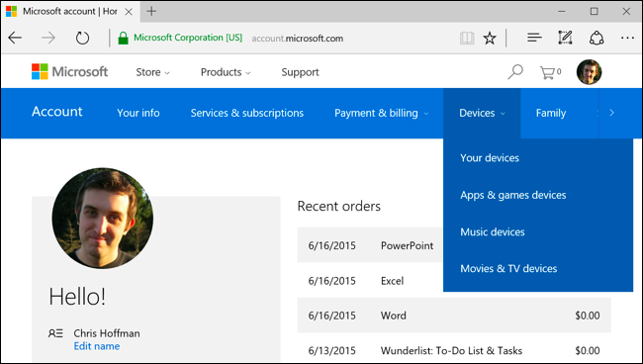Open the Your info tab
The width and height of the screenshot is (643, 364).
coord(138,113)
